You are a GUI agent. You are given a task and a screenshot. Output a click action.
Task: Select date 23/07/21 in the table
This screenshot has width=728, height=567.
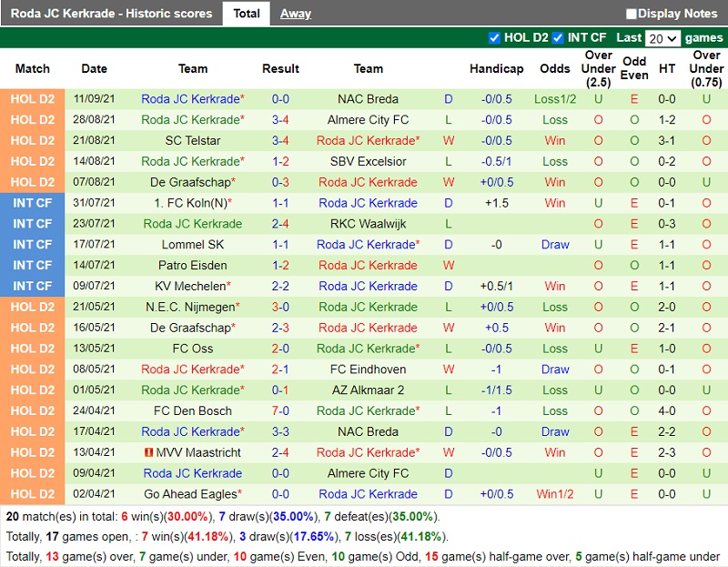click(94, 223)
